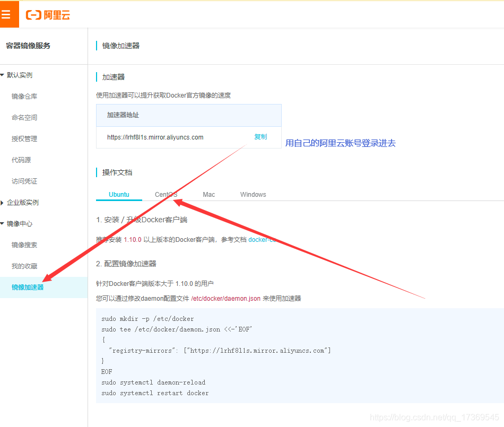Screen dimensions: 504x427
Task: Open 命名空间 in the sidebar
Action: pos(24,118)
